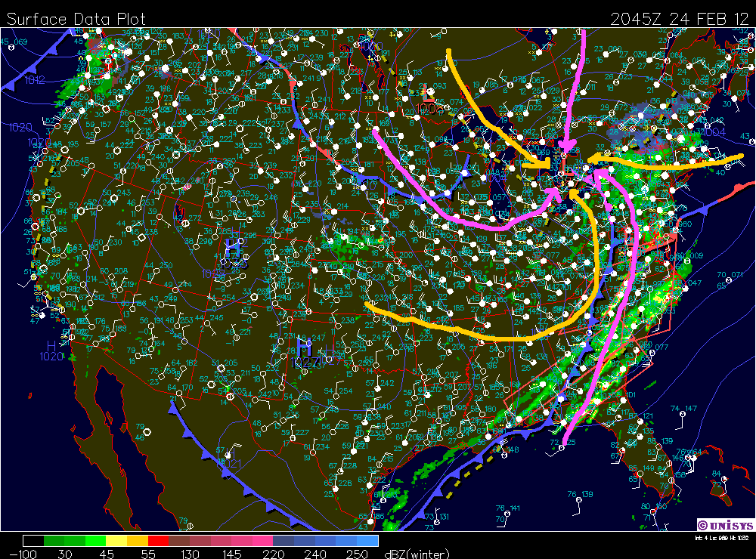The width and height of the screenshot is (756, 559).
Task: Click the 130 legend value
Action: coord(190,554)
